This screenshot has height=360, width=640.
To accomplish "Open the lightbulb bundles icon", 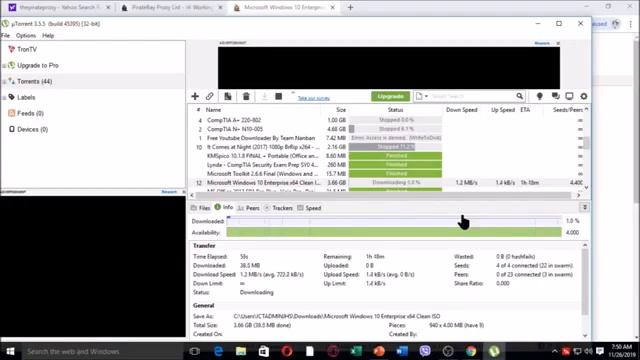I will tap(540, 96).
